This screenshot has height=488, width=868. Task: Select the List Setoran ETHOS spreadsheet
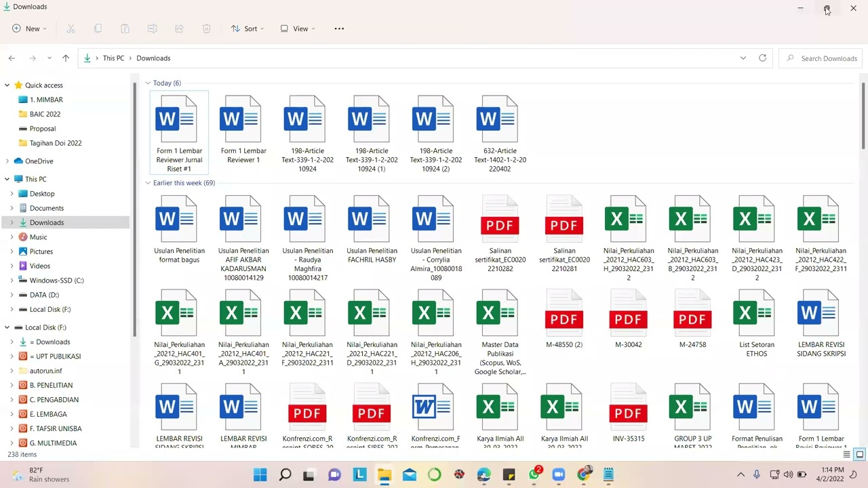click(757, 324)
